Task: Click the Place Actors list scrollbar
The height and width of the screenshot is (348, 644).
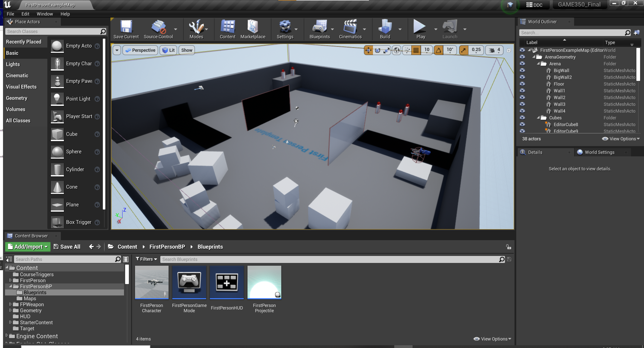Action: click(104, 124)
